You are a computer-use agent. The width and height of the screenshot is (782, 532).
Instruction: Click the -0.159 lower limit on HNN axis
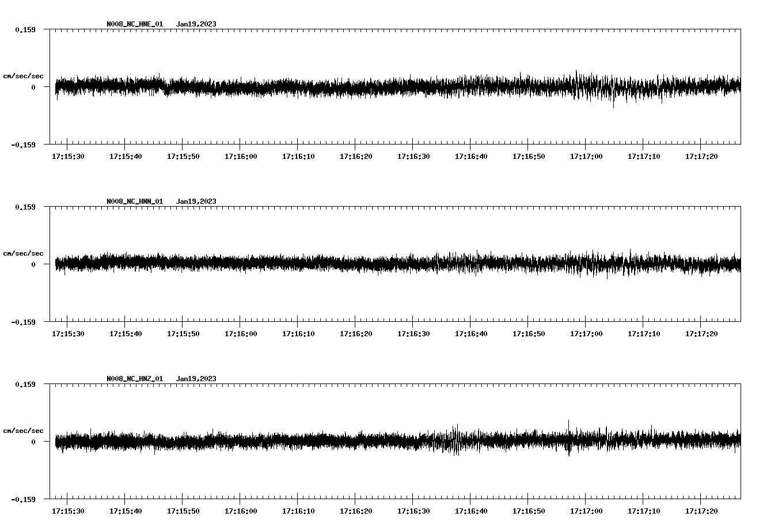(x=23, y=322)
